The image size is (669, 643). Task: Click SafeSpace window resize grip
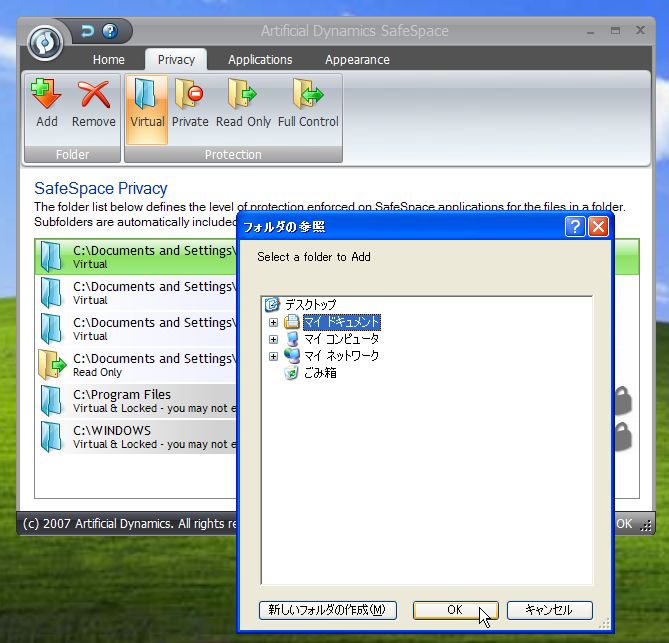coord(646,526)
